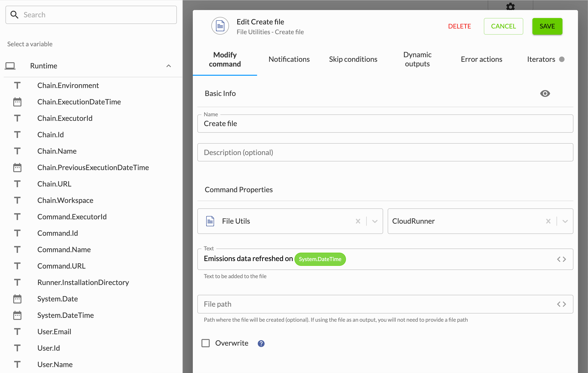Click the text-type icon beside Chain.URL
Screen dimensions: 588x373
click(x=17, y=184)
